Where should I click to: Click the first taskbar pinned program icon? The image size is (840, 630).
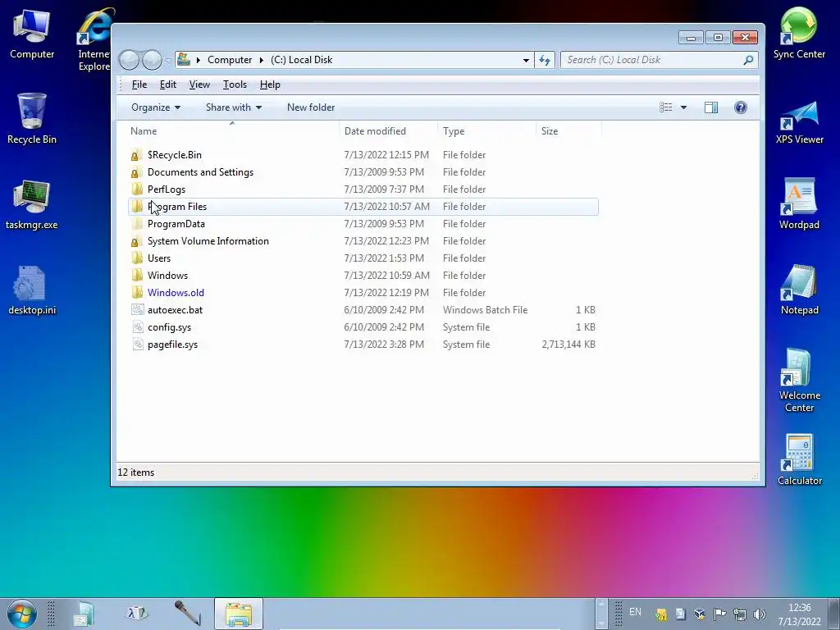tap(83, 614)
